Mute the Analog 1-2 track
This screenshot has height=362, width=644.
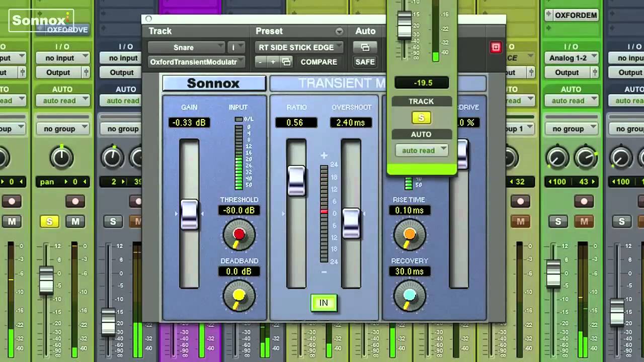click(x=584, y=221)
